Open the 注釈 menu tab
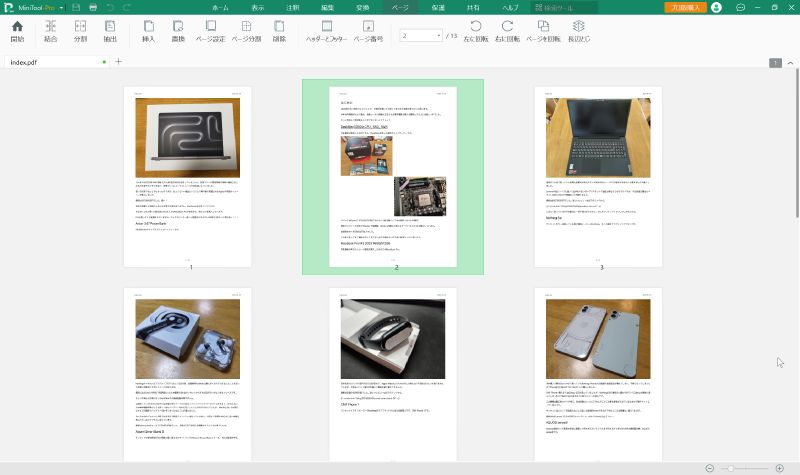The height and width of the screenshot is (475, 800). point(292,8)
